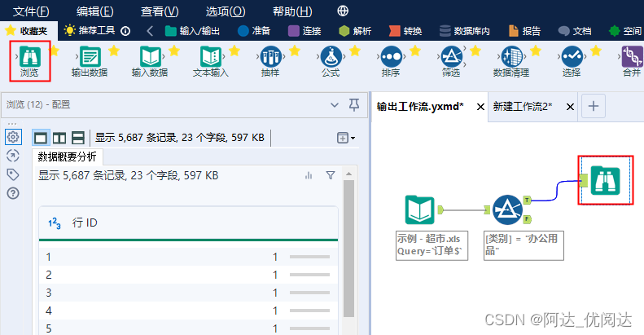Image resolution: width=644 pixels, height=335 pixels.
Task: Click the Browse node on the canvas
Action: pyautogui.click(x=606, y=180)
